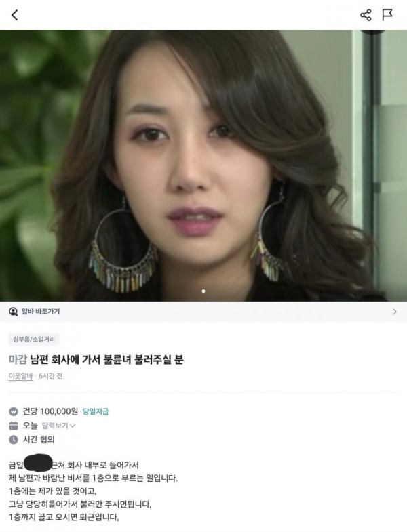Viewport: 407px width, 532px height.
Task: Expand the 달력보기 calendar dropdown
Action: point(58,426)
